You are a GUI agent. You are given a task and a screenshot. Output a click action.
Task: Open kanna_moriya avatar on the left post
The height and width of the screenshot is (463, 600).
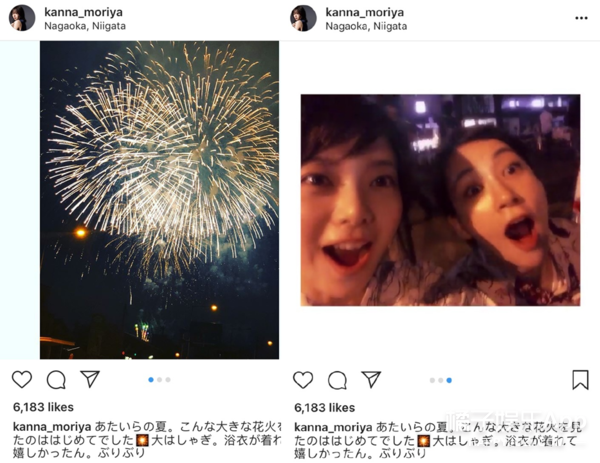22,18
